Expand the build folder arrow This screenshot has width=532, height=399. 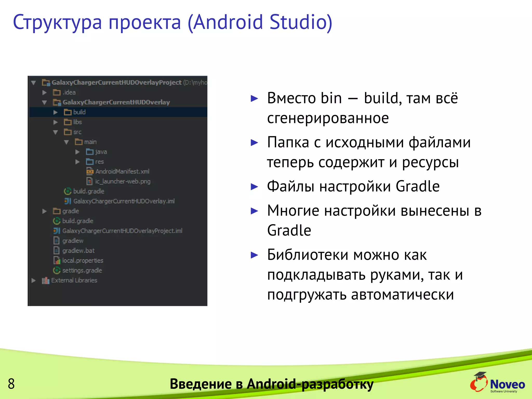tap(55, 112)
